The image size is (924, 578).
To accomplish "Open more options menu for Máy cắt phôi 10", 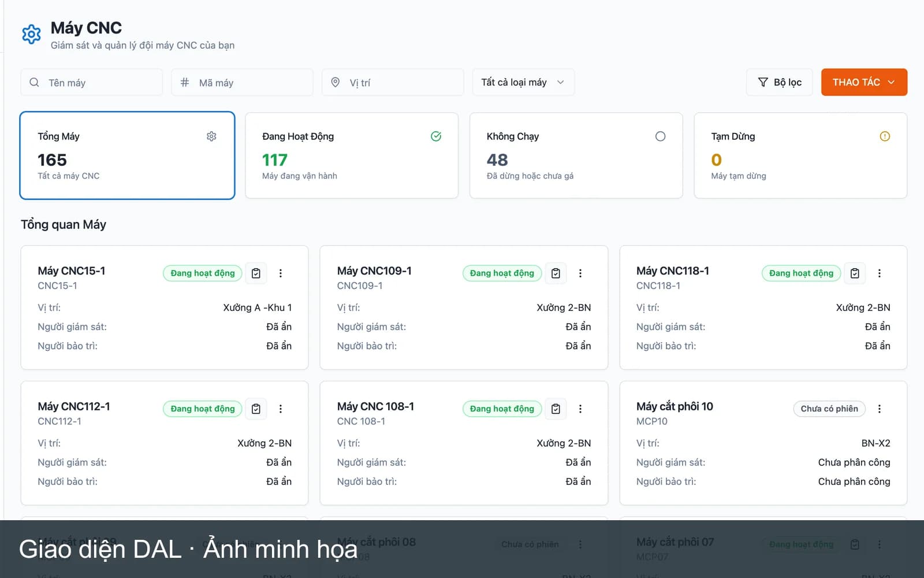I will [880, 409].
